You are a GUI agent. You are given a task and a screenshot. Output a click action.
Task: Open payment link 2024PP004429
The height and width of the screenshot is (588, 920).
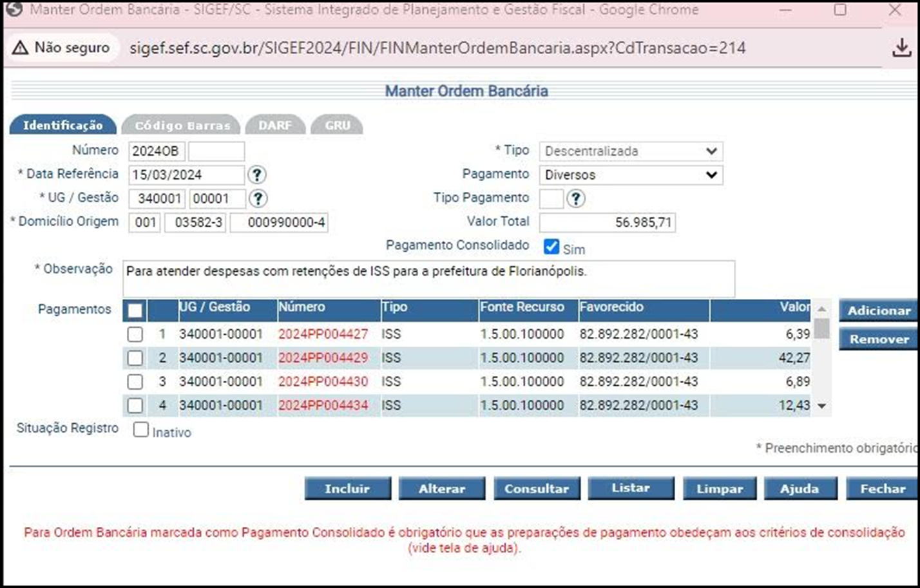323,357
